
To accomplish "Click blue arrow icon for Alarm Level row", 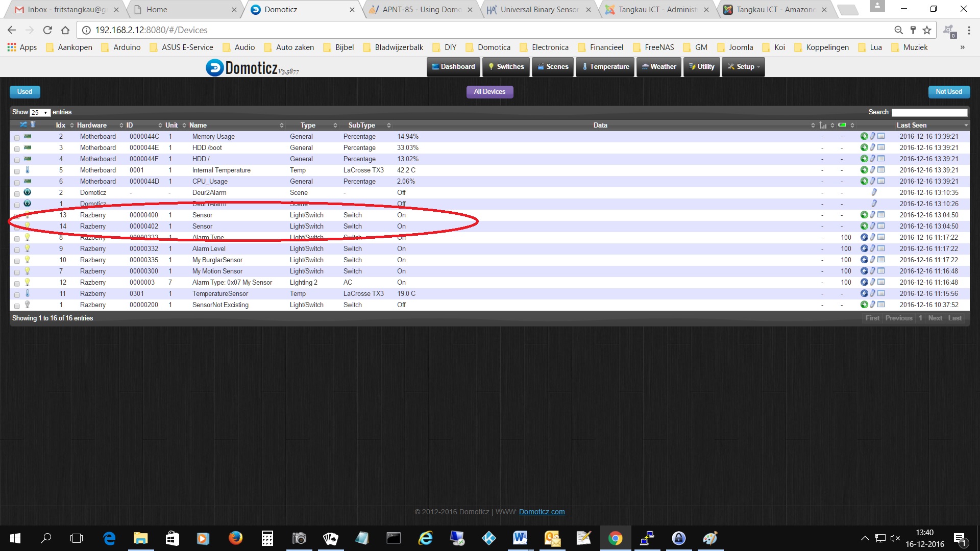I will 864,248.
